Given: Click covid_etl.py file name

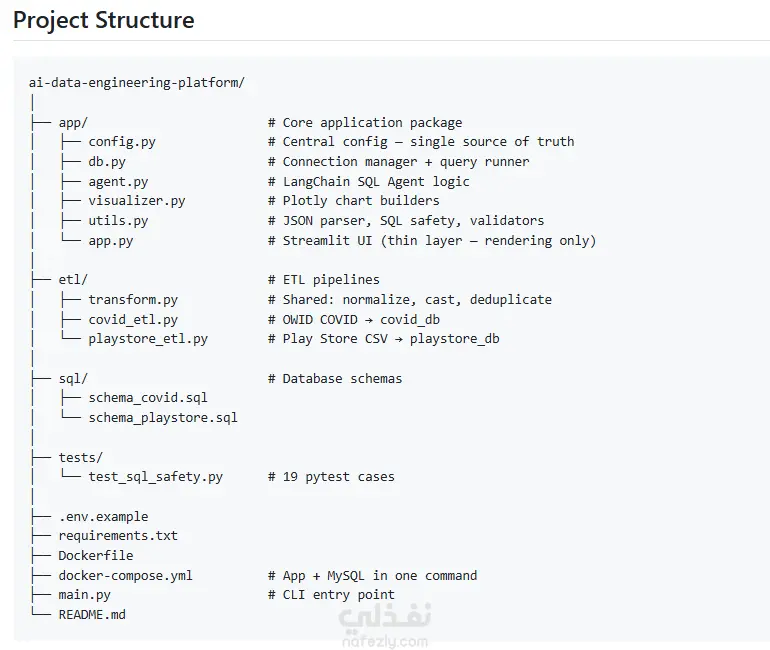Looking at the screenshot, I should tap(133, 320).
